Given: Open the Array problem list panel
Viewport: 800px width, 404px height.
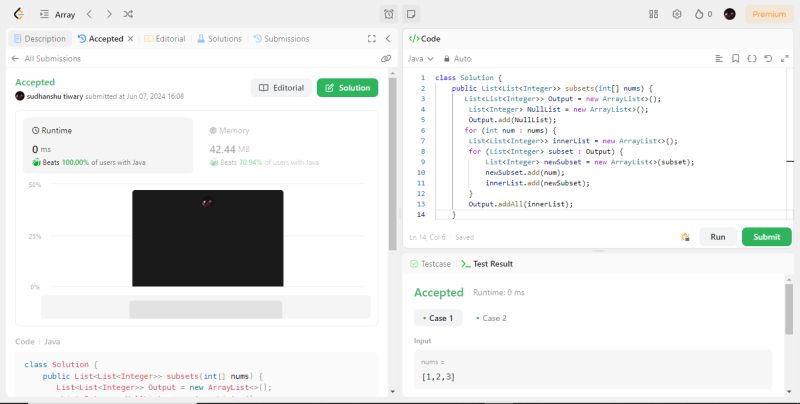Looking at the screenshot, I should coord(57,14).
